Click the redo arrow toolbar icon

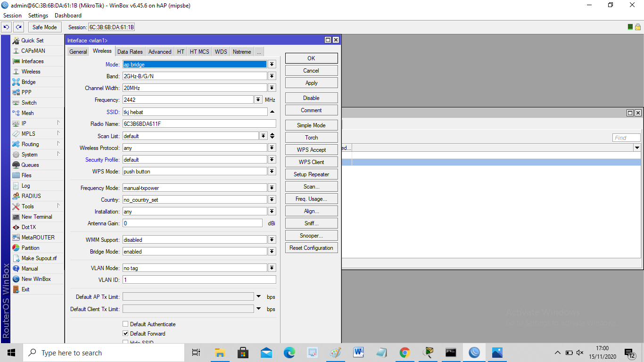pos(18,27)
